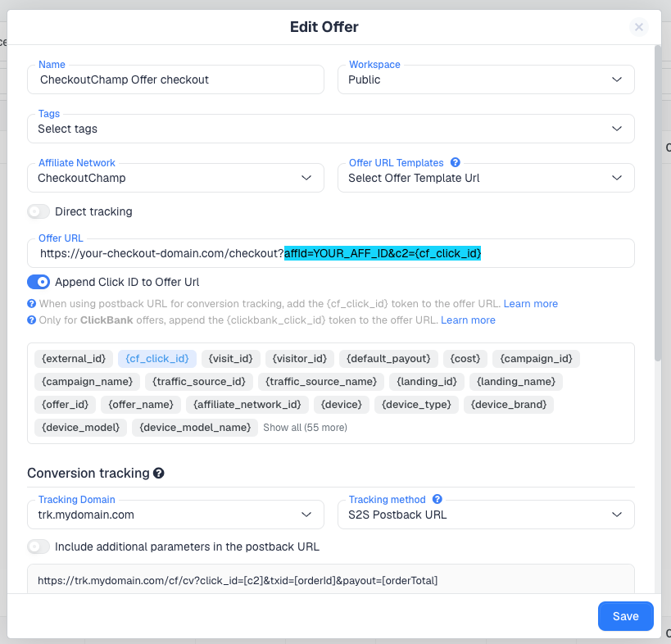
Task: Insert the {affiliate_network_id} token
Action: (247, 405)
